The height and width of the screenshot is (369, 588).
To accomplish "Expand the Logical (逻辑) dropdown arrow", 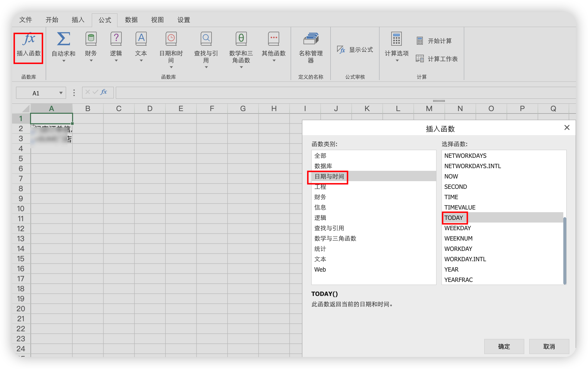I will pos(116,61).
